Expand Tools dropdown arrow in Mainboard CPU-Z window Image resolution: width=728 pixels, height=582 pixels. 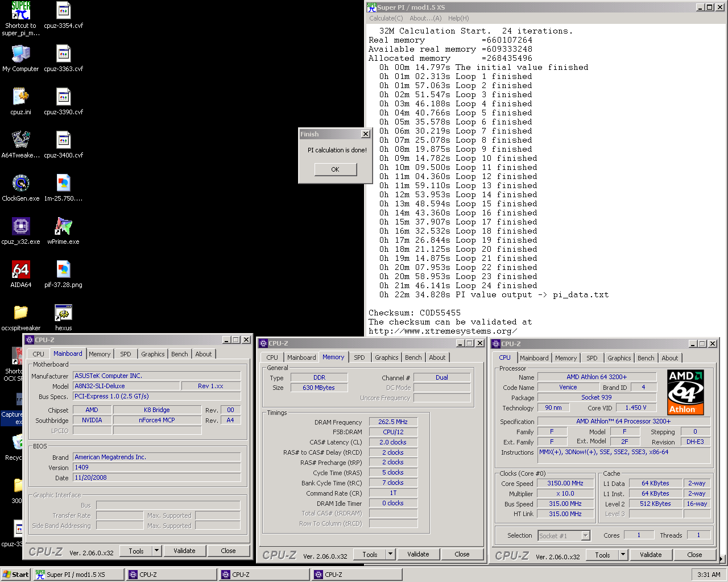pyautogui.click(x=157, y=551)
